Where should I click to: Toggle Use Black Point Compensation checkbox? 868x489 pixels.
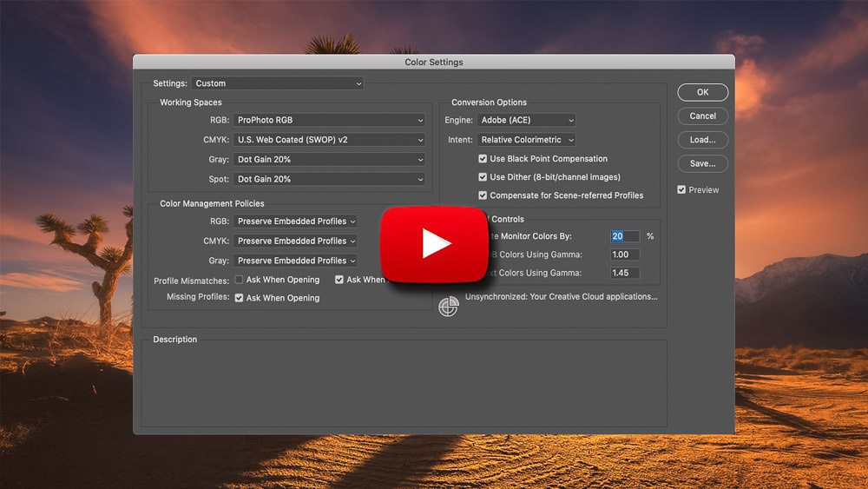[483, 158]
